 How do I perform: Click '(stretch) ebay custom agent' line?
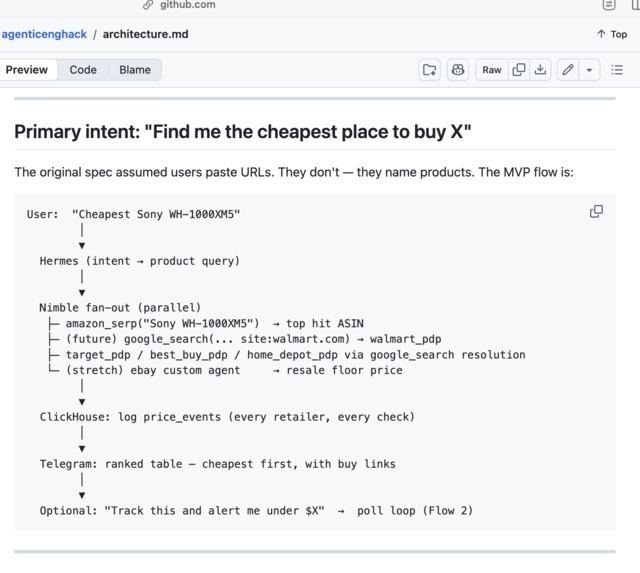(x=225, y=370)
